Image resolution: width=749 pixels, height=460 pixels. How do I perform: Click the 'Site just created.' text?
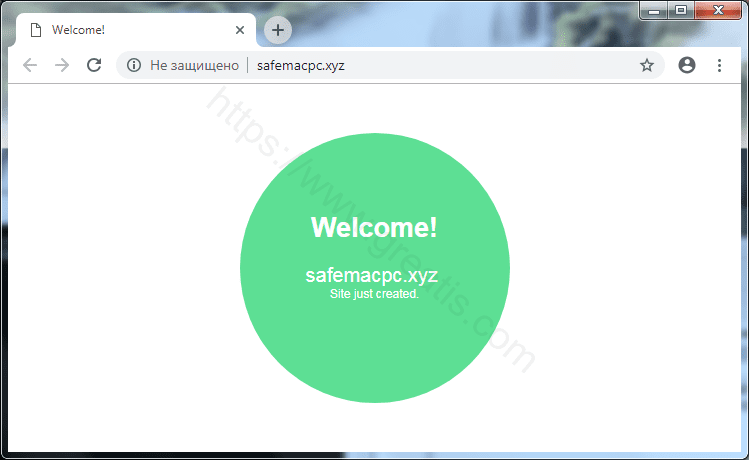tap(374, 294)
